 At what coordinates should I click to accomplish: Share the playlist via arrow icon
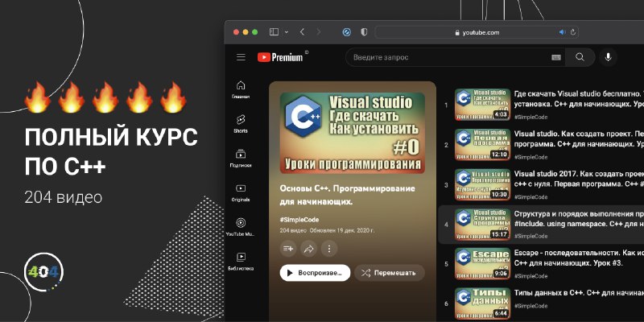point(308,249)
